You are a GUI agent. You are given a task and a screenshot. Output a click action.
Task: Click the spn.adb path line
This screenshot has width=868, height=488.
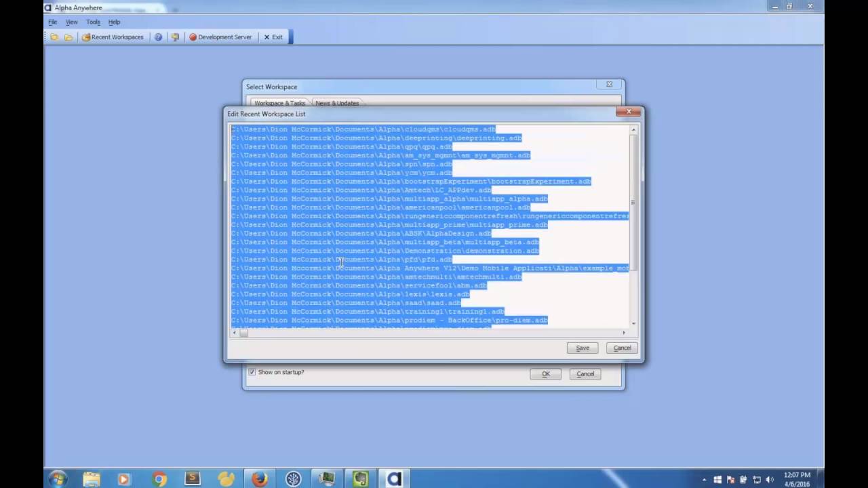pos(342,164)
